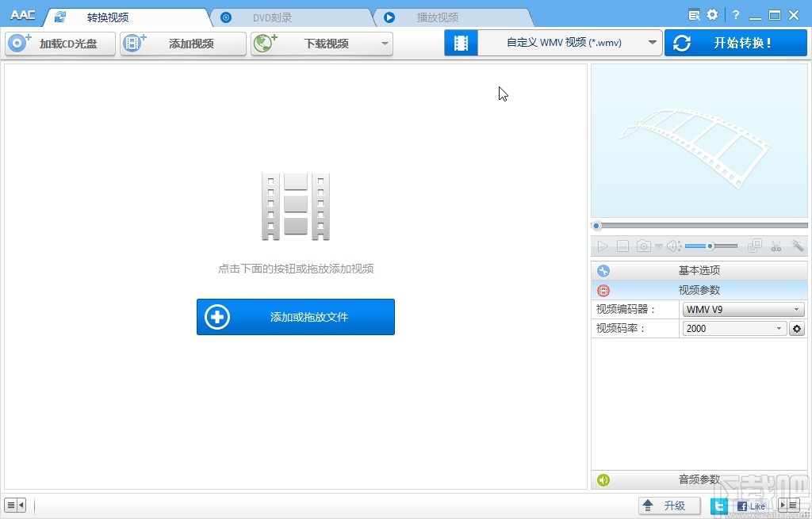Toggle the 音频参数 audio parameters section
Viewport: 812px width, 519px height.
tap(698, 479)
